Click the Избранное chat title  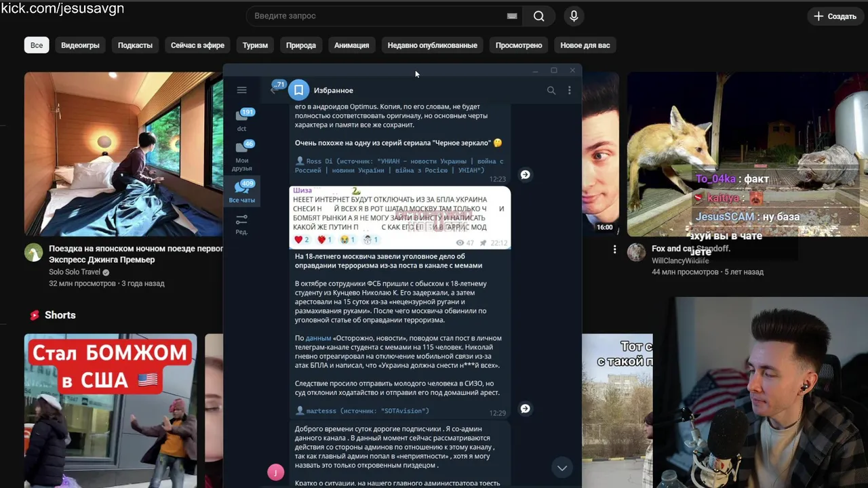coord(333,90)
